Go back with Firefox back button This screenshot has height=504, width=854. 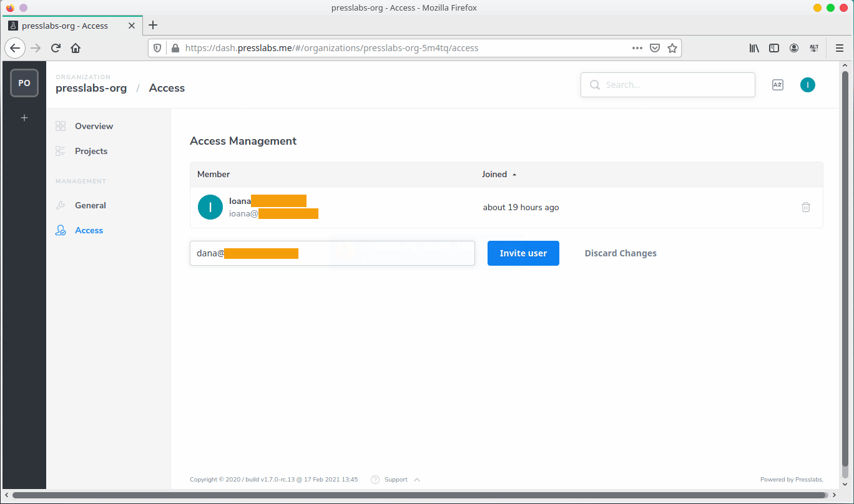coord(15,48)
